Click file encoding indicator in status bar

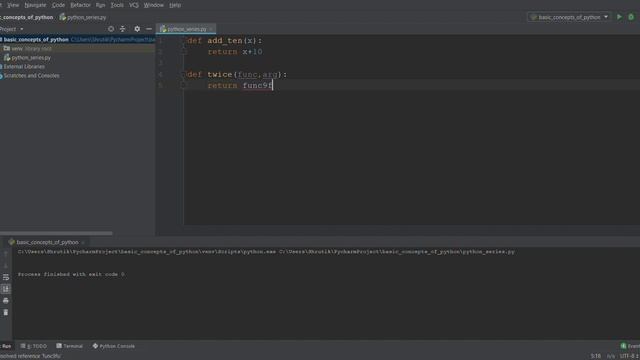pyautogui.click(x=629, y=356)
